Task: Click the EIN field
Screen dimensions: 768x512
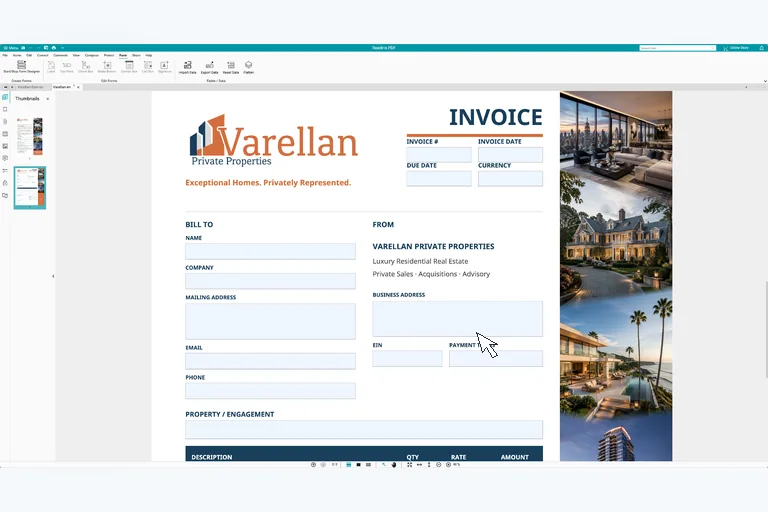Action: pos(408,359)
